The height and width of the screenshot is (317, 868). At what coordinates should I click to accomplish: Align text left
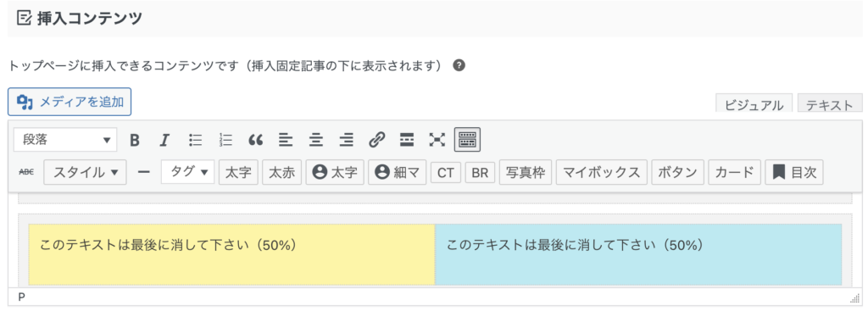pyautogui.click(x=286, y=140)
